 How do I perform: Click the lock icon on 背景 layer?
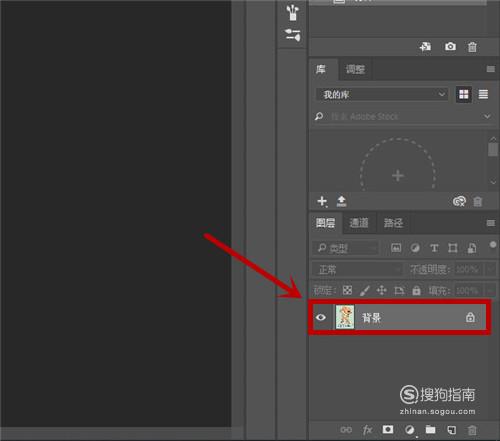(x=470, y=317)
